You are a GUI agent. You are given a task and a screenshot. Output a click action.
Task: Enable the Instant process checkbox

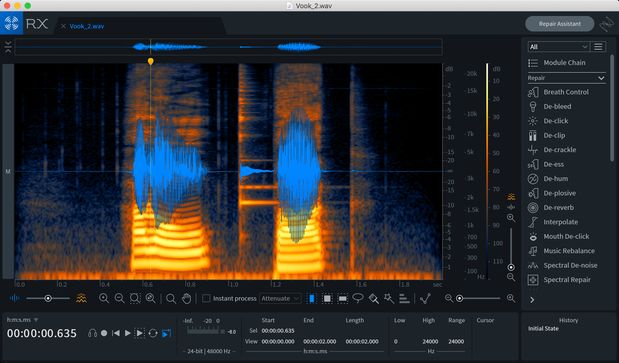[206, 298]
